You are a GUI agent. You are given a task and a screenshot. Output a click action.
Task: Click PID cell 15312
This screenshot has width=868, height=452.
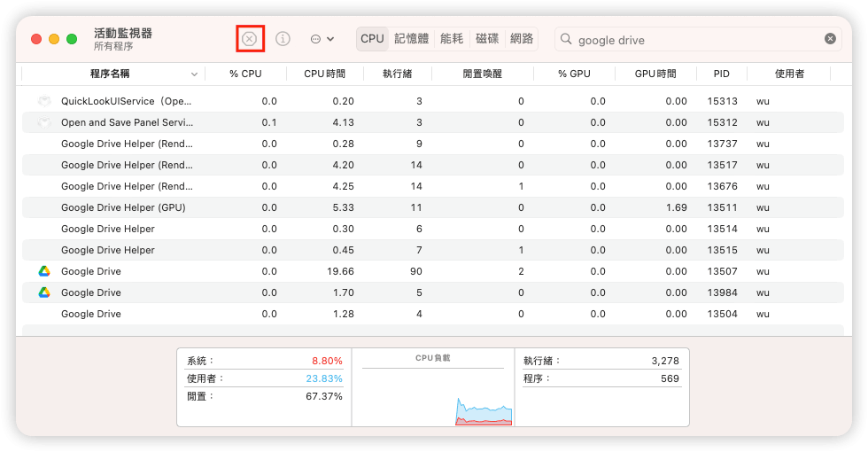point(723,122)
